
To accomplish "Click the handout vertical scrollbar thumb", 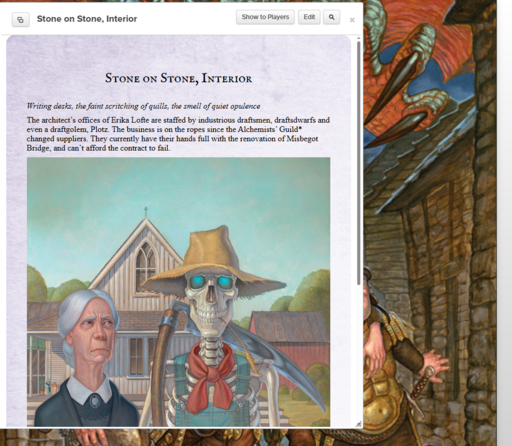I will [x=359, y=163].
